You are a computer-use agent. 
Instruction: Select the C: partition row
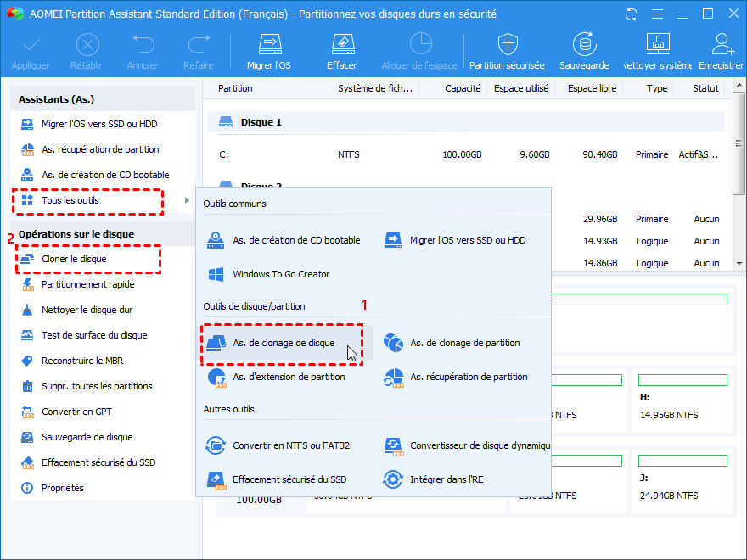pos(466,154)
